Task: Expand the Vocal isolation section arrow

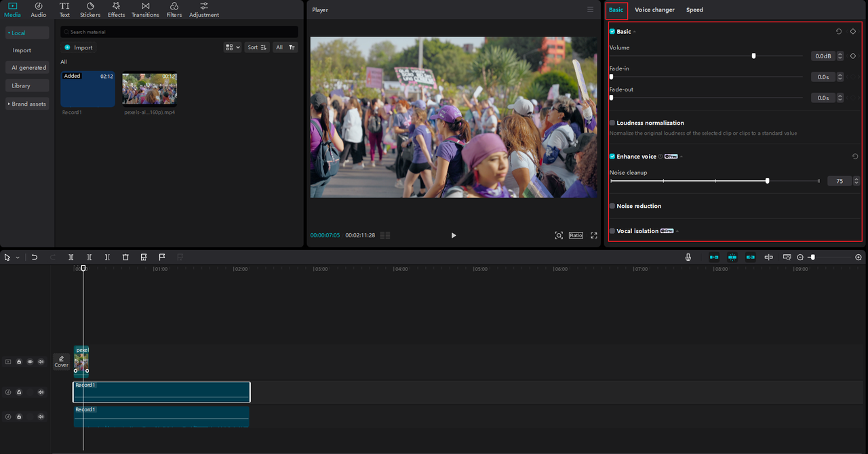Action: tap(677, 231)
